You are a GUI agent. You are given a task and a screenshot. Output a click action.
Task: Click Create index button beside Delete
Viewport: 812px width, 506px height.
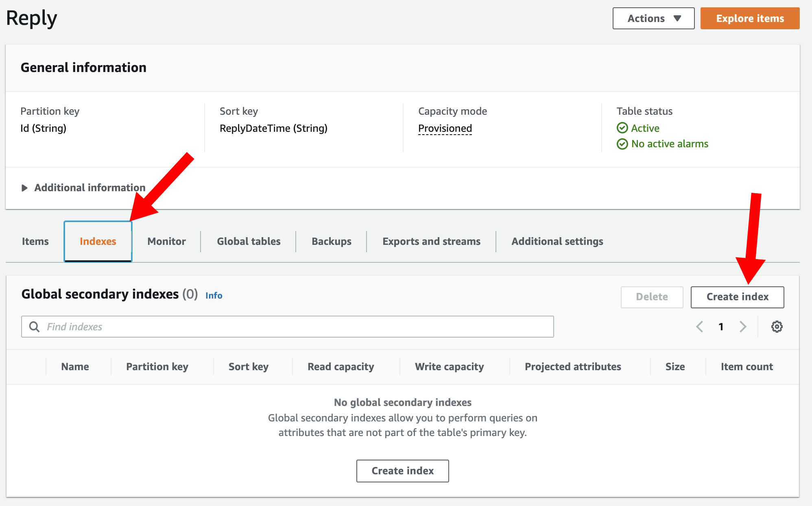(x=737, y=297)
